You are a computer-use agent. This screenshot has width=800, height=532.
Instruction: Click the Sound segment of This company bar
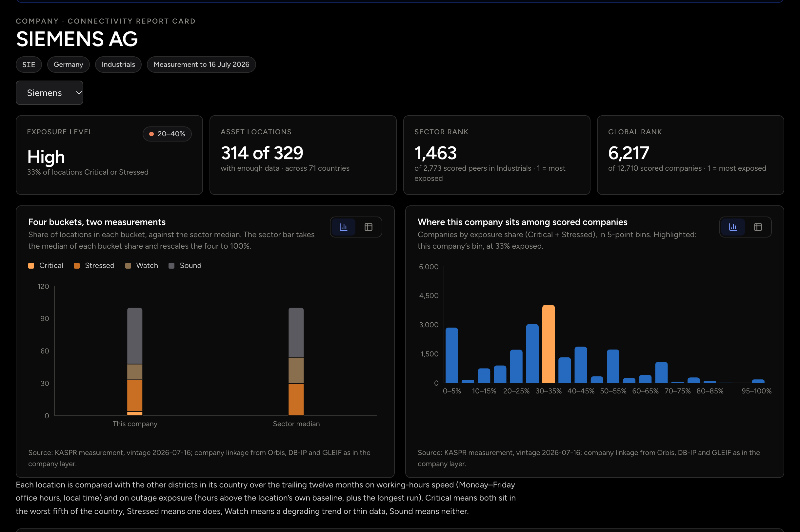coord(135,335)
